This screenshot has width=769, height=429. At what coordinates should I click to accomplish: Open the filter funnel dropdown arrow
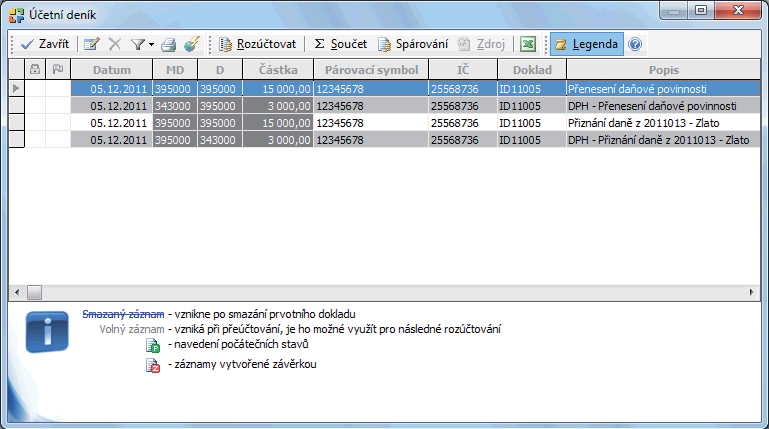click(151, 45)
